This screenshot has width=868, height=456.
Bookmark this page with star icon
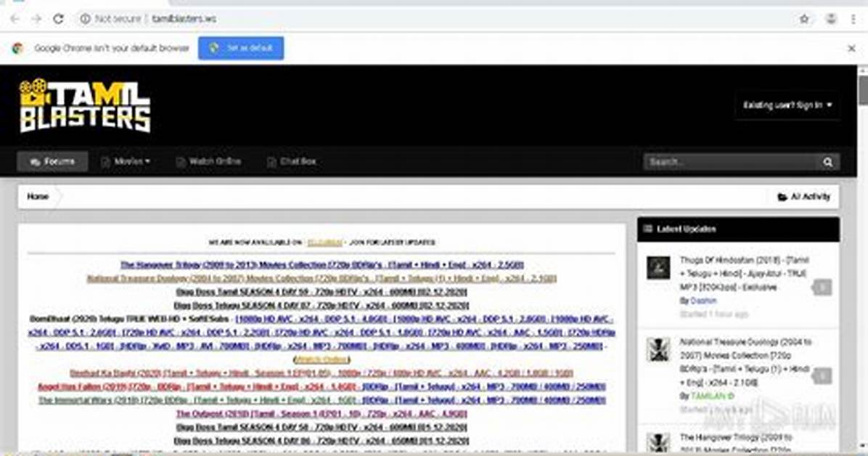pyautogui.click(x=804, y=19)
